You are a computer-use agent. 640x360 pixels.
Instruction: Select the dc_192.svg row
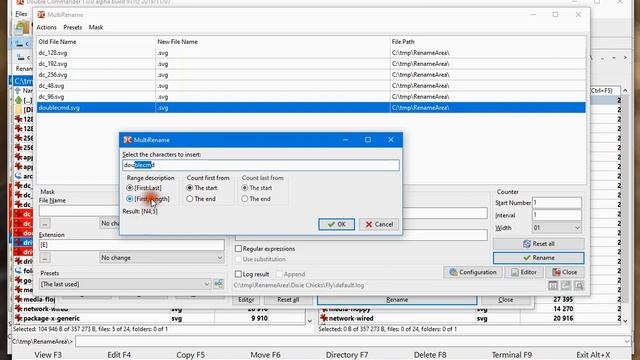pyautogui.click(x=311, y=64)
